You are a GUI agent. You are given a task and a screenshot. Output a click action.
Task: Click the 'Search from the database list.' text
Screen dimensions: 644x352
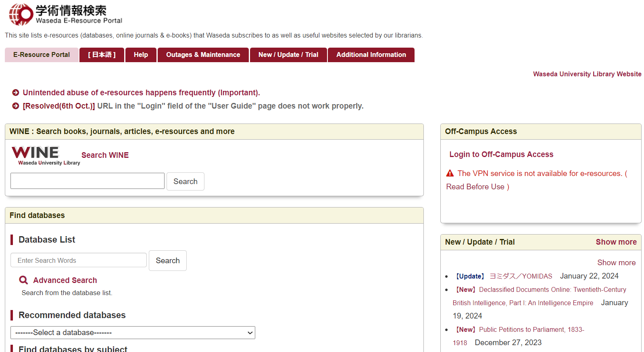click(x=67, y=293)
